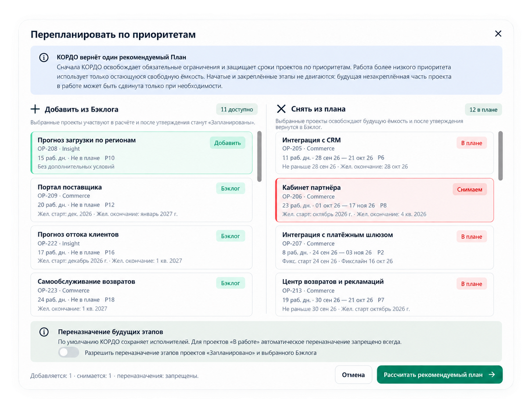Click the summary line Добавляется: 1 · снимается: 1
The width and height of the screenshot is (532, 399).
[x=114, y=376]
